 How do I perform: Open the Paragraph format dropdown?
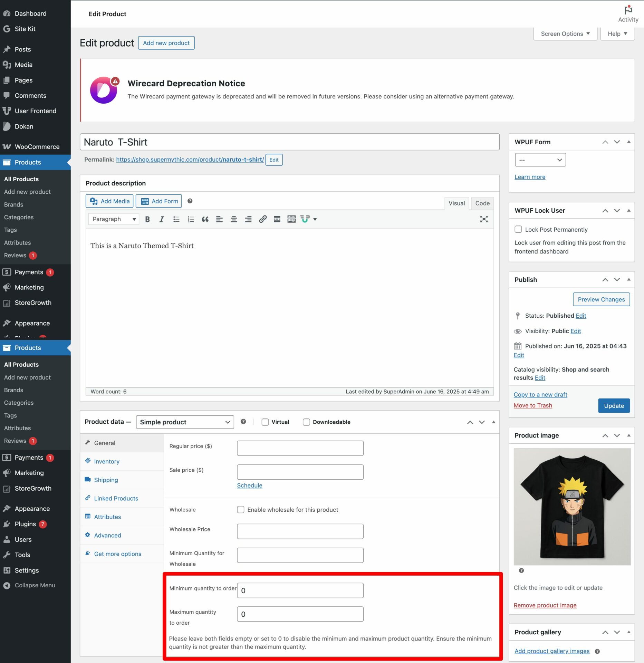tap(114, 219)
